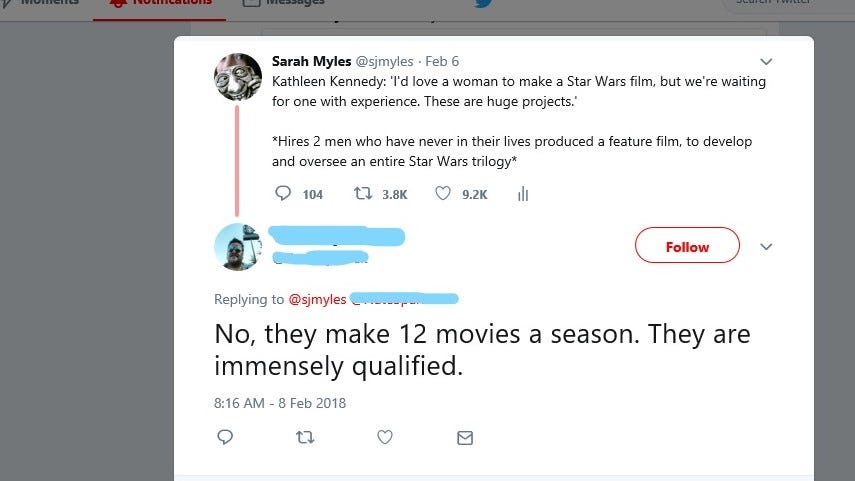Open reply icon on Sarah Myles tweet
855x481 pixels.
point(282,194)
